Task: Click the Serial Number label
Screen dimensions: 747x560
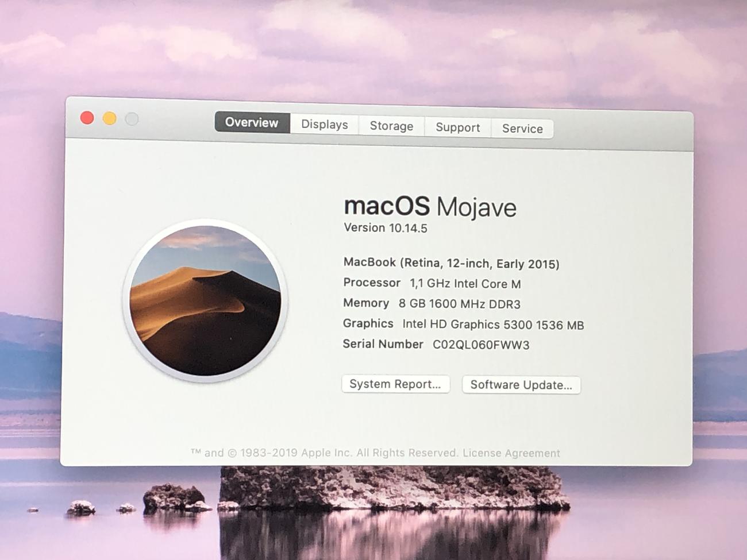Action: (383, 344)
